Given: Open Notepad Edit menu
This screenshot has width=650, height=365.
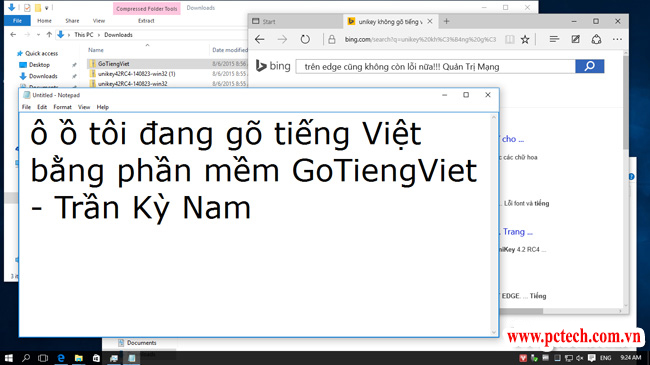Looking at the screenshot, I should [42, 107].
